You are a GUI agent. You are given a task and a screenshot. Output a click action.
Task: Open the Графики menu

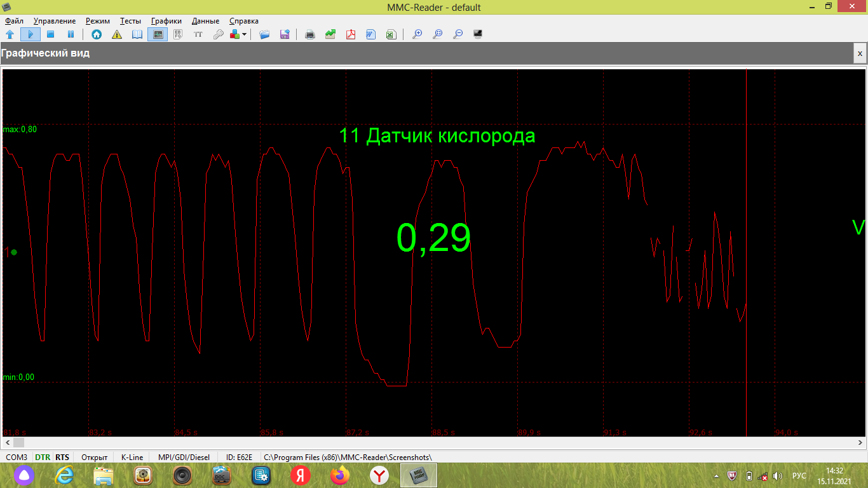[166, 21]
